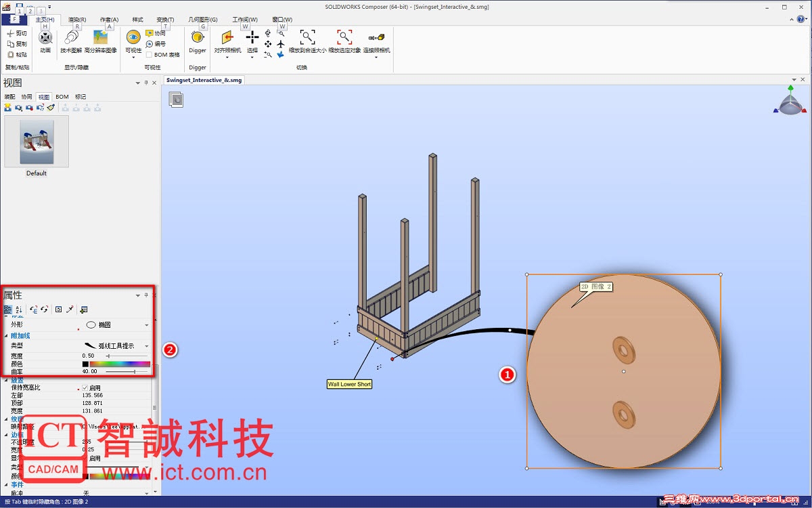Open the 高分辨率图像 high resolution image tool
This screenshot has width=812, height=508.
(100, 41)
